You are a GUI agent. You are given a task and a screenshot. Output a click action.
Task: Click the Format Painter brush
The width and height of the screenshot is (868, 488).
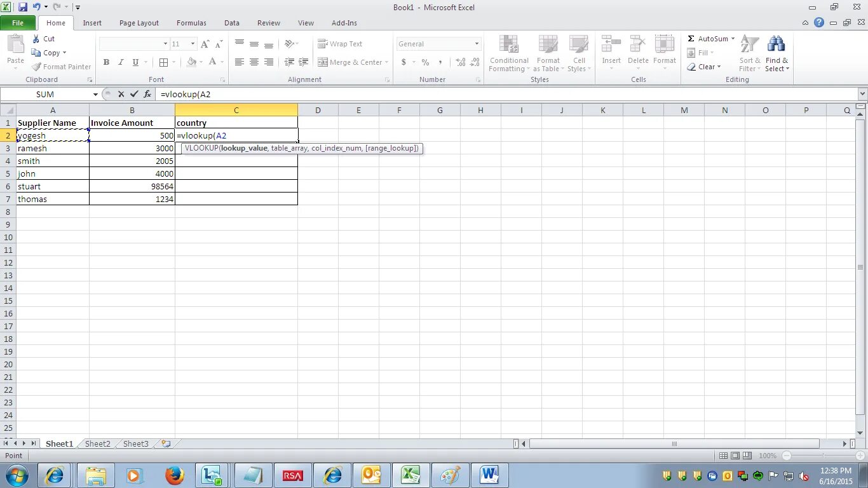(37, 67)
